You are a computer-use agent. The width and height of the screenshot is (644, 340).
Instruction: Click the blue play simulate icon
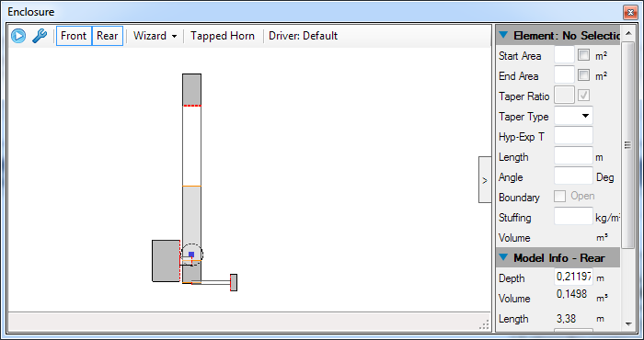18,36
